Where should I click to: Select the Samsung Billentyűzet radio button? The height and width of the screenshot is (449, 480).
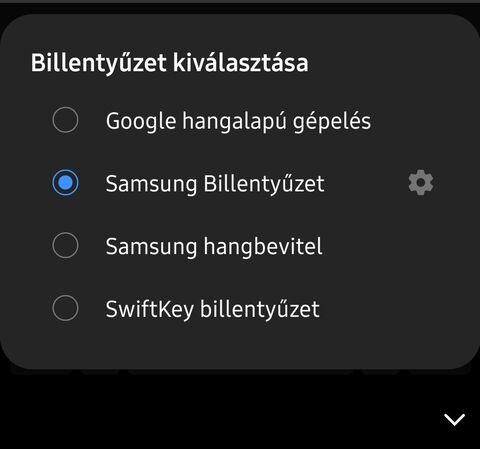click(x=65, y=183)
